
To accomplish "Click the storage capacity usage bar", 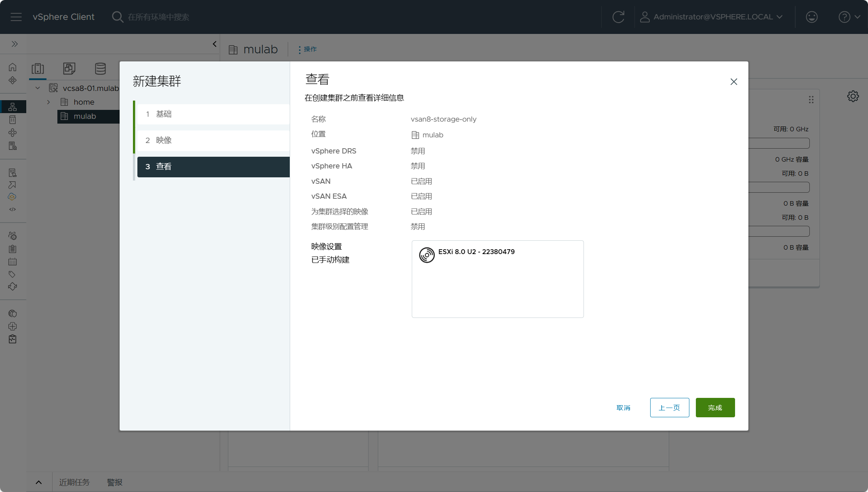I will 779,231.
